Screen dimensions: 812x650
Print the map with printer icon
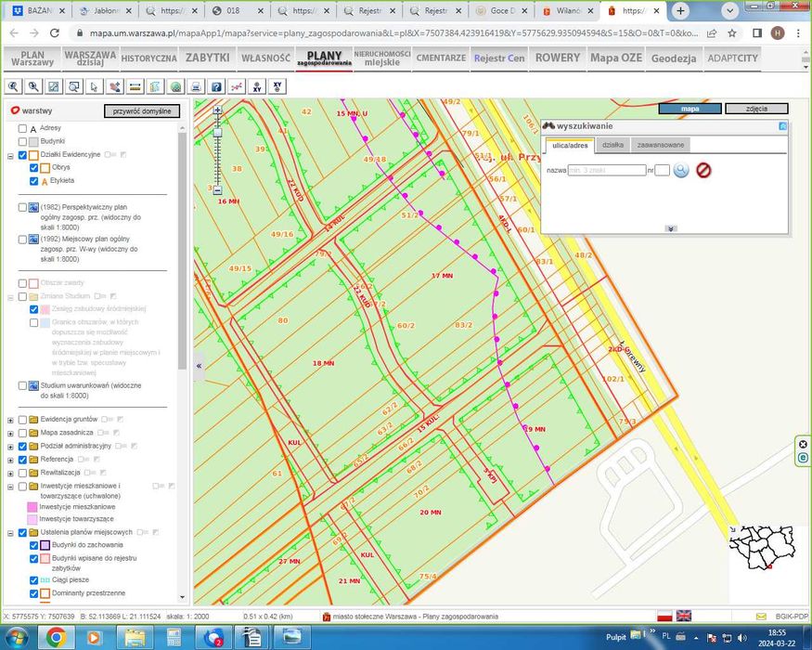click(x=196, y=86)
